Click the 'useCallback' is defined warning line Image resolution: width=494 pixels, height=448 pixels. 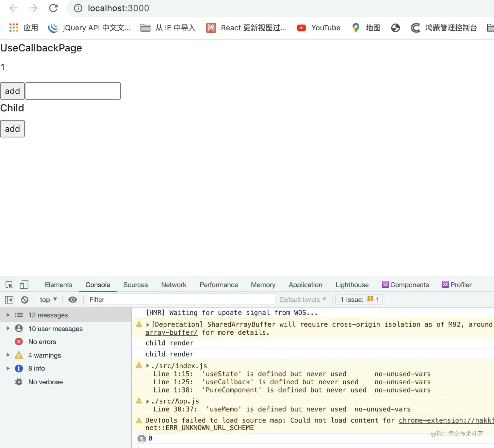tap(292, 382)
